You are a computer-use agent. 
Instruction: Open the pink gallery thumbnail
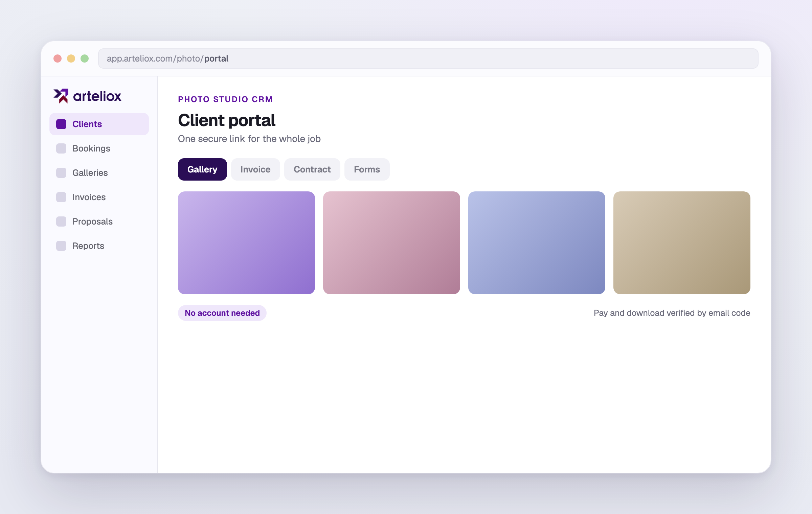click(x=391, y=243)
